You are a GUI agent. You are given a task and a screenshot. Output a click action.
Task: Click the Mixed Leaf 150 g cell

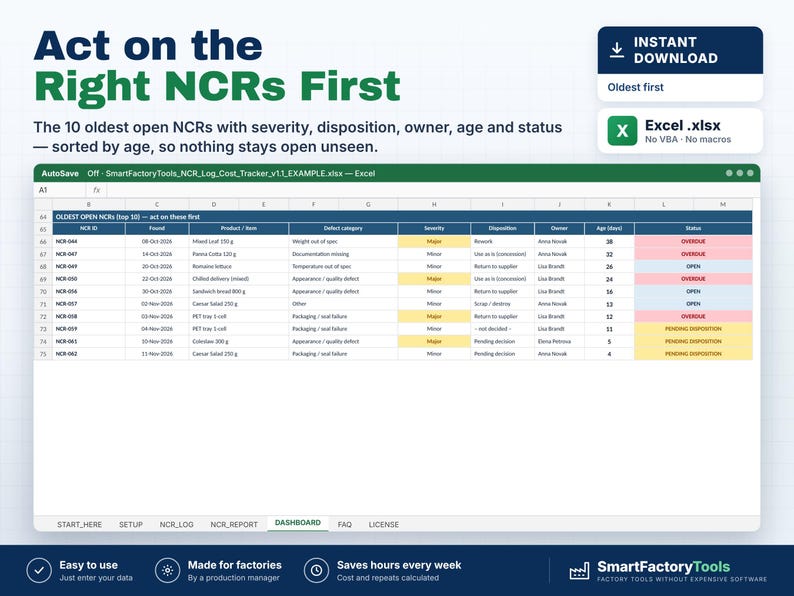pos(239,242)
